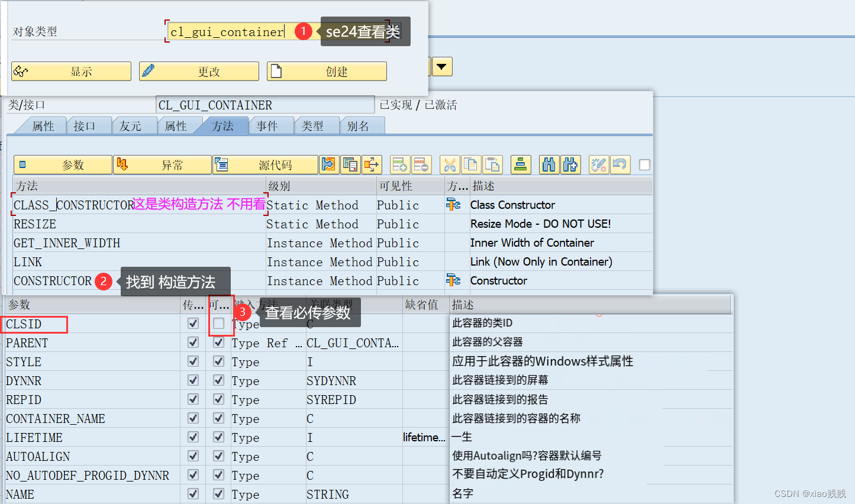Image resolution: width=855 pixels, height=504 pixels.
Task: Select the 方法 tab
Action: click(x=222, y=126)
